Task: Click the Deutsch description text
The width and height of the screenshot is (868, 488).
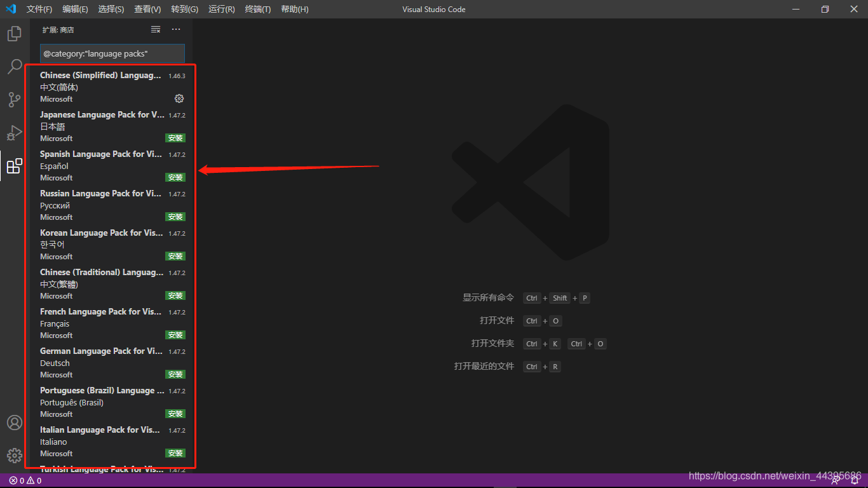Action: pyautogui.click(x=55, y=363)
